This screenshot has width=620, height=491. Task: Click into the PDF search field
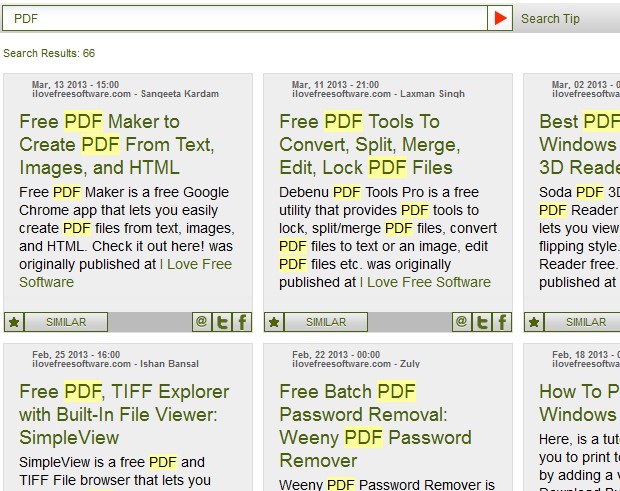pyautogui.click(x=245, y=18)
